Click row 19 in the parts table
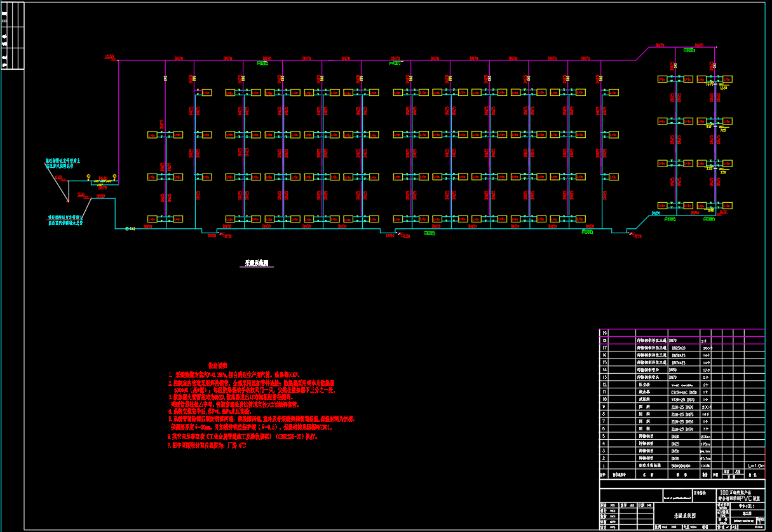 605,333
